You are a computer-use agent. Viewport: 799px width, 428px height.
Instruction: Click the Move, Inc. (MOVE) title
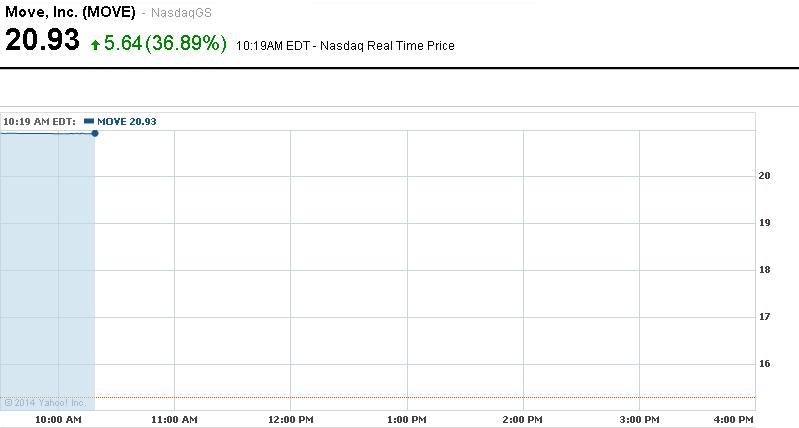[x=70, y=12]
